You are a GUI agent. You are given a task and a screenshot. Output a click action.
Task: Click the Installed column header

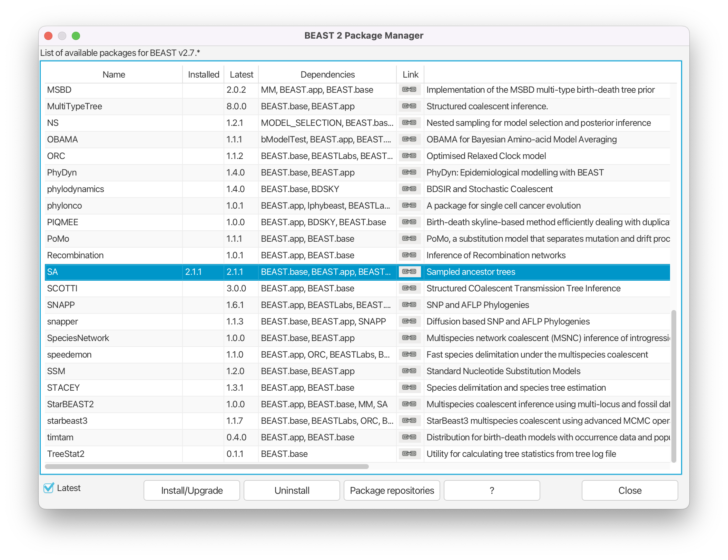pos(203,74)
